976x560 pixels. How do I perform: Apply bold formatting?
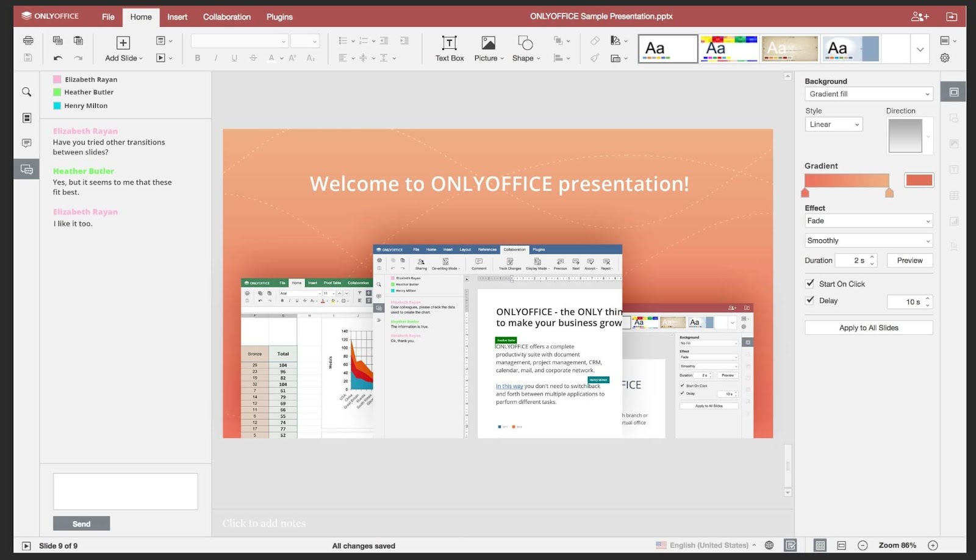198,58
